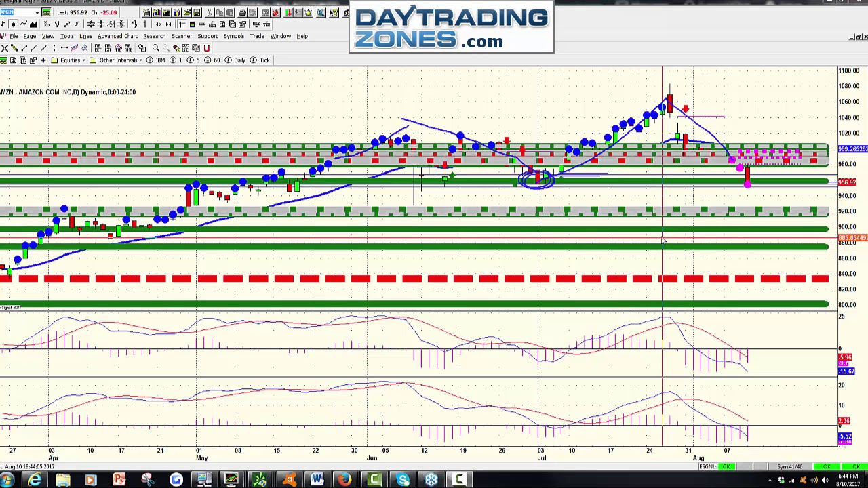Viewport: 868px width, 488px height.
Task: Open the Trade menu
Action: click(257, 36)
